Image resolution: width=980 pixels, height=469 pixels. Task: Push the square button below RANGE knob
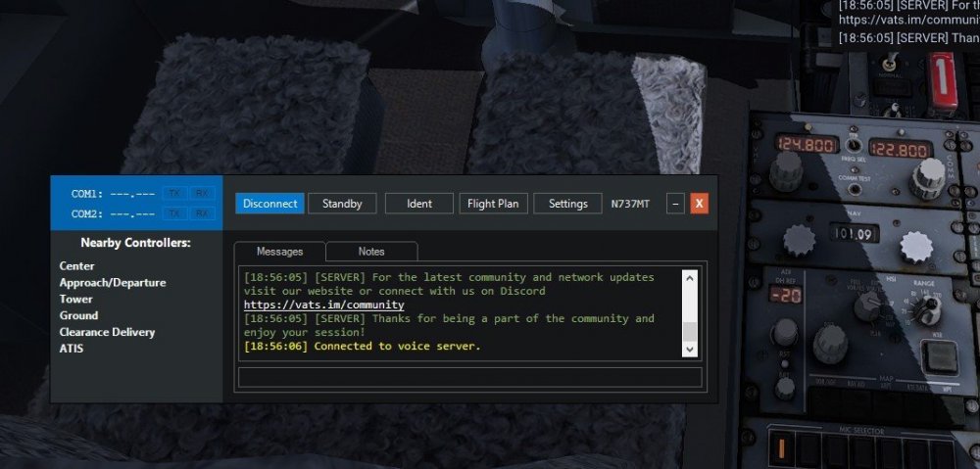[940, 356]
